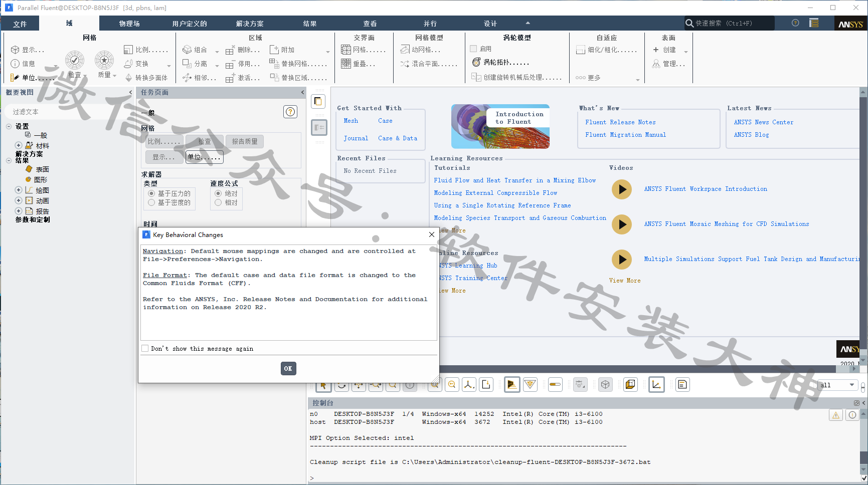
Task: Click the Mixing Planes ribbon item
Action: 429,64
